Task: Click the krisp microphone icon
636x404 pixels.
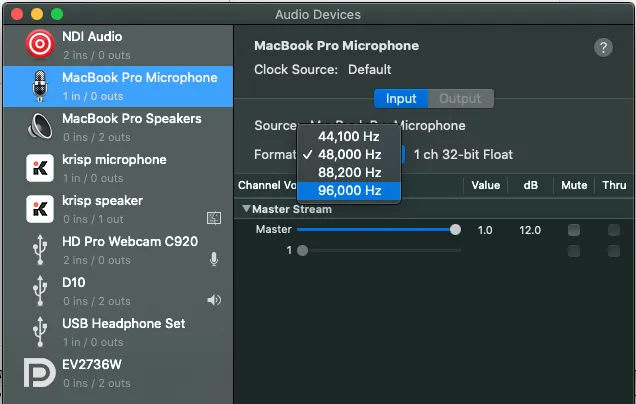Action: click(40, 167)
